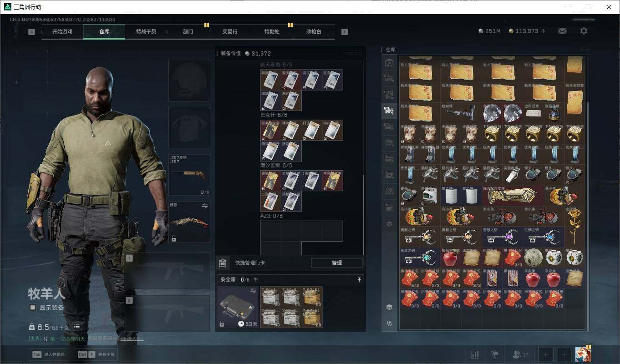Select the safe box case thumbnail

(x=238, y=307)
